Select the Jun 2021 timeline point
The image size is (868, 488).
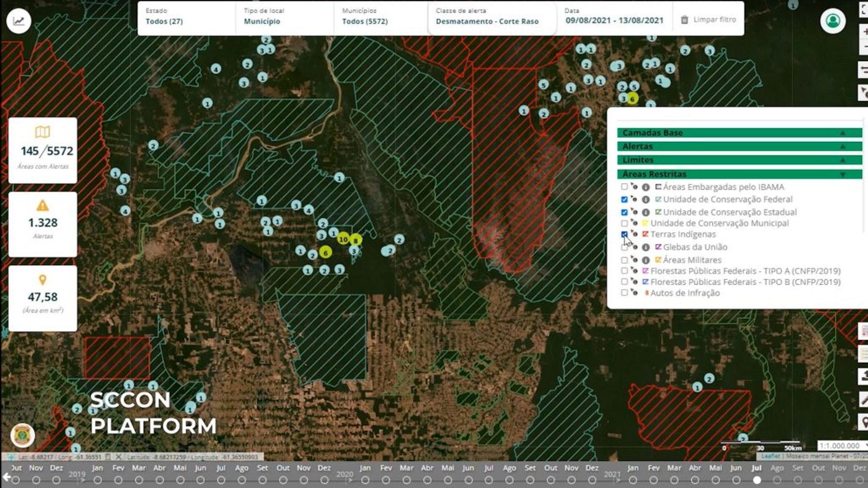coord(736,480)
